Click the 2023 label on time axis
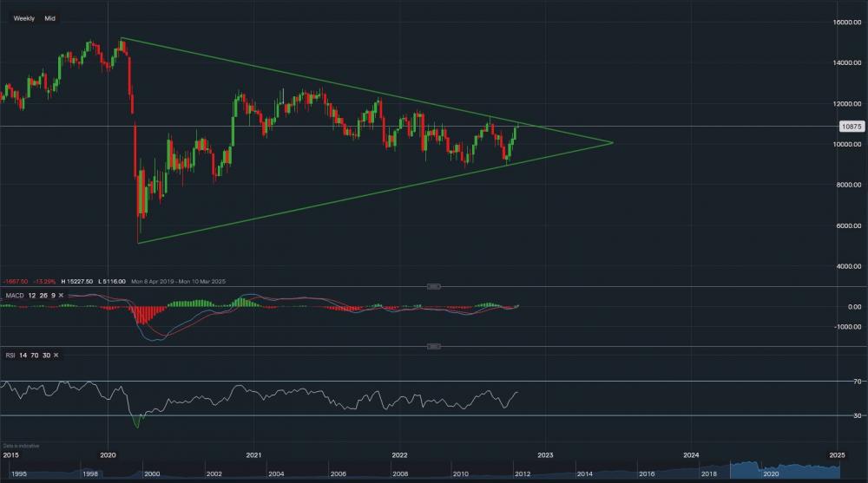Screen dimensions: 868x483 [545, 454]
